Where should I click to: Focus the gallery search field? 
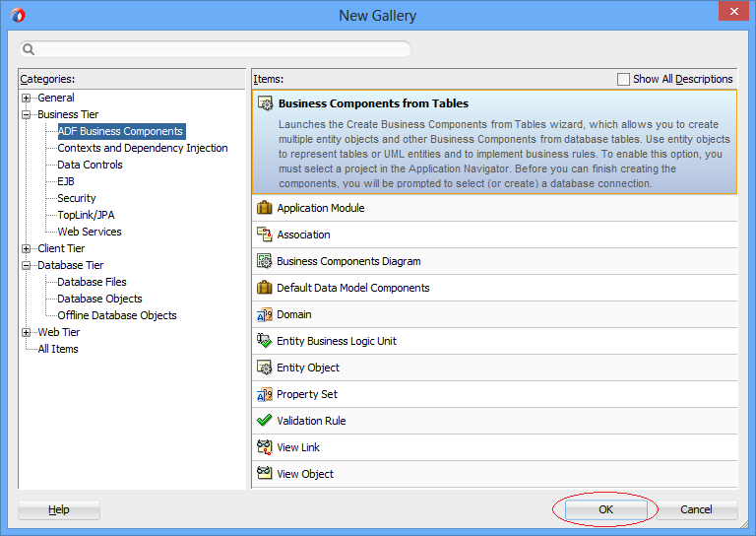pyautogui.click(x=215, y=49)
